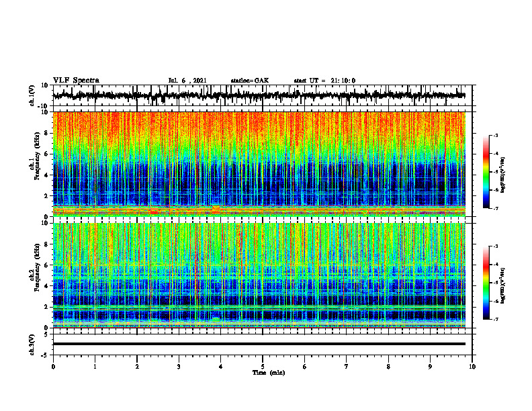Click the ch.3 flat voltage trace line
532x411 pixels.
tap(259, 344)
